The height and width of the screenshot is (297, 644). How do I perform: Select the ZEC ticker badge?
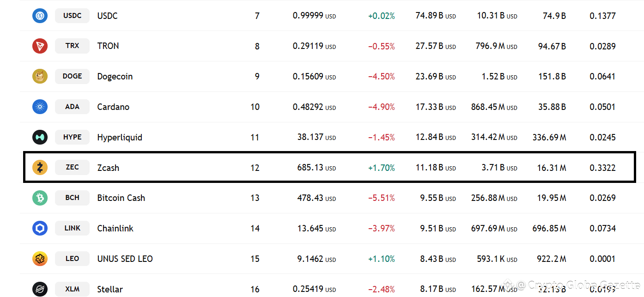point(72,167)
